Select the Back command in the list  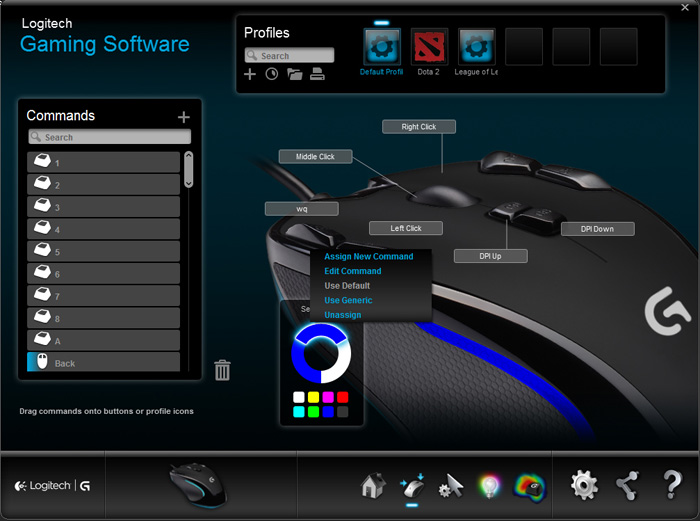coord(104,362)
